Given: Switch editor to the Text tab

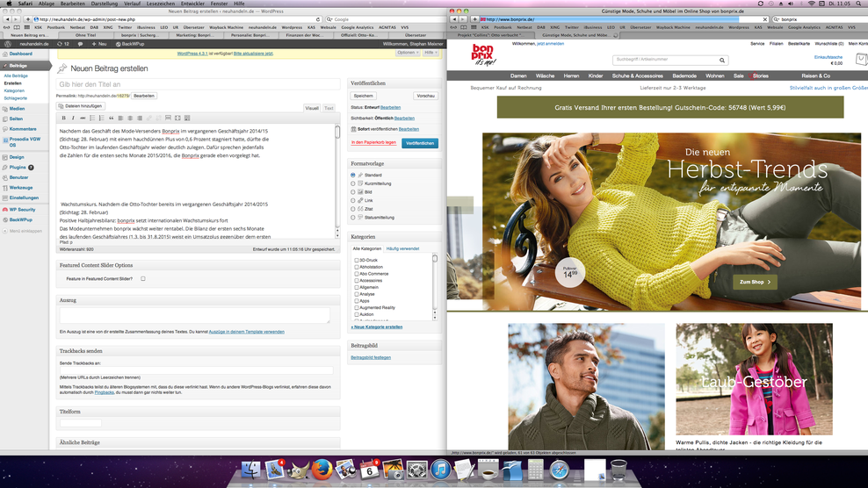Looking at the screenshot, I should [329, 108].
